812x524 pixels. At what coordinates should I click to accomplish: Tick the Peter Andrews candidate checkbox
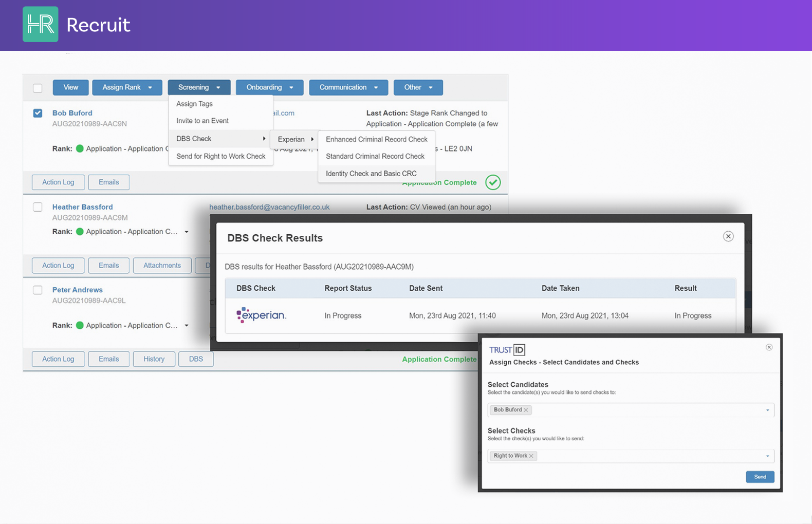pos(38,290)
